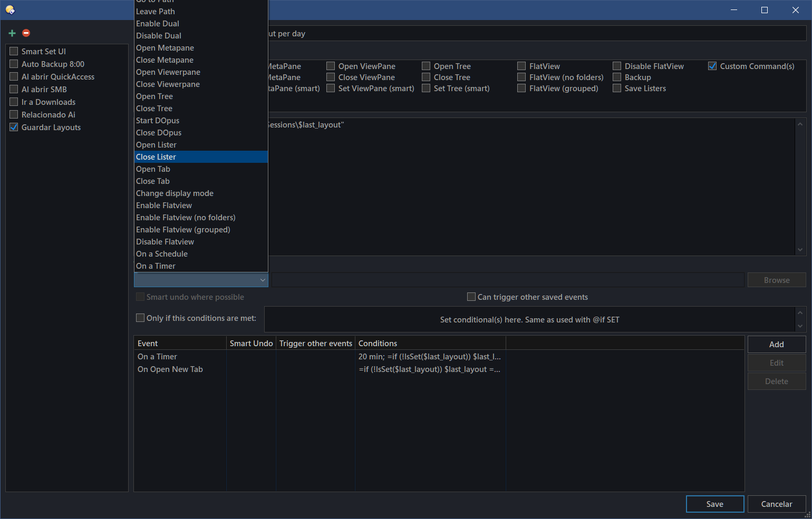The width and height of the screenshot is (812, 519).
Task: Collapse the event type combo box arrow
Action: click(x=263, y=280)
